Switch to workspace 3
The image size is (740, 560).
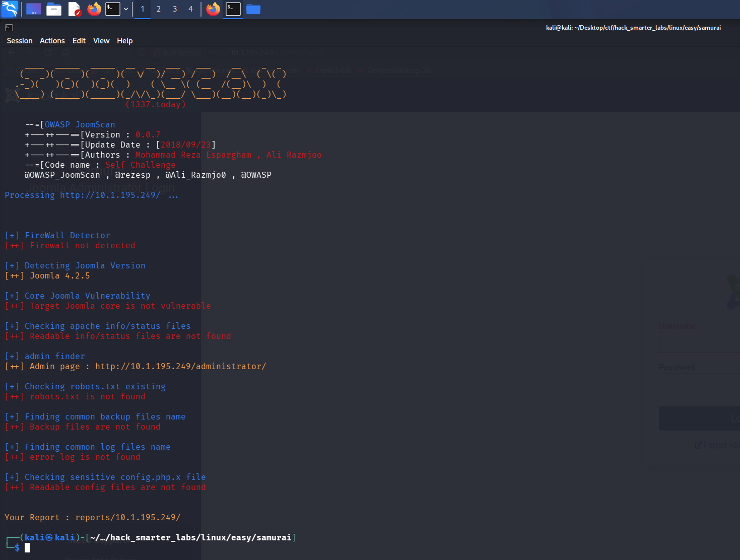click(x=175, y=9)
